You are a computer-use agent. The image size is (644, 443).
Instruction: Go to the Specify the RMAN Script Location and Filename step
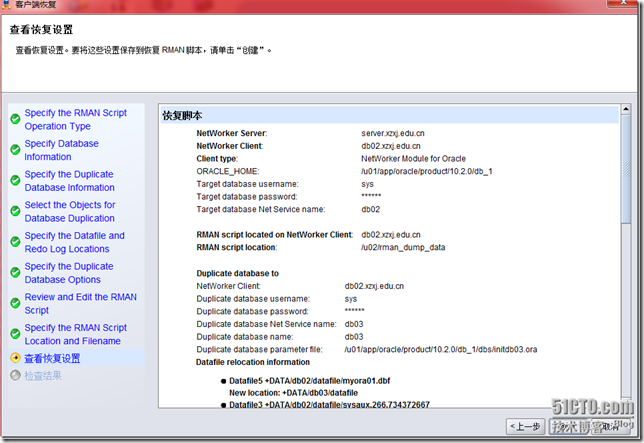pyautogui.click(x=76, y=334)
